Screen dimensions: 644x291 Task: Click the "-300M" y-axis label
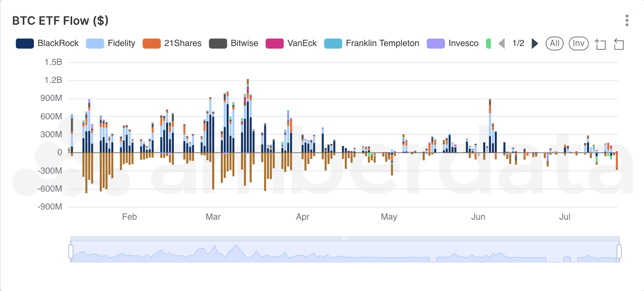click(x=49, y=171)
